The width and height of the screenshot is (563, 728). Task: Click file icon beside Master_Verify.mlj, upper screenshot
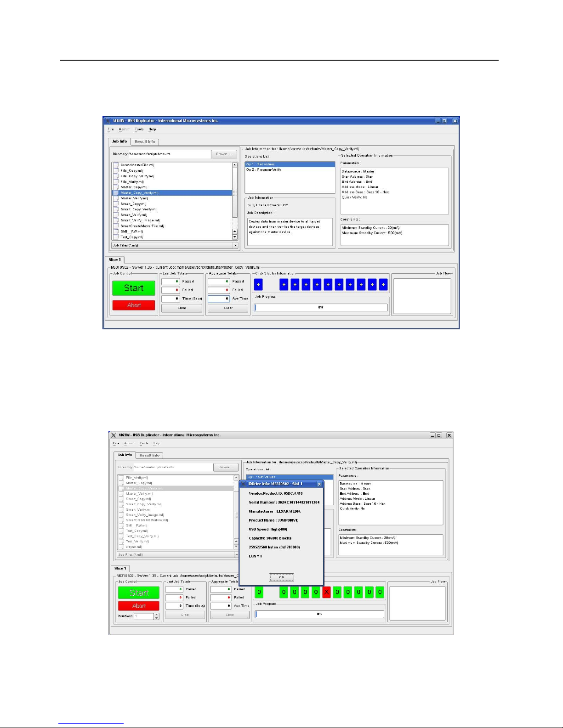(116, 198)
